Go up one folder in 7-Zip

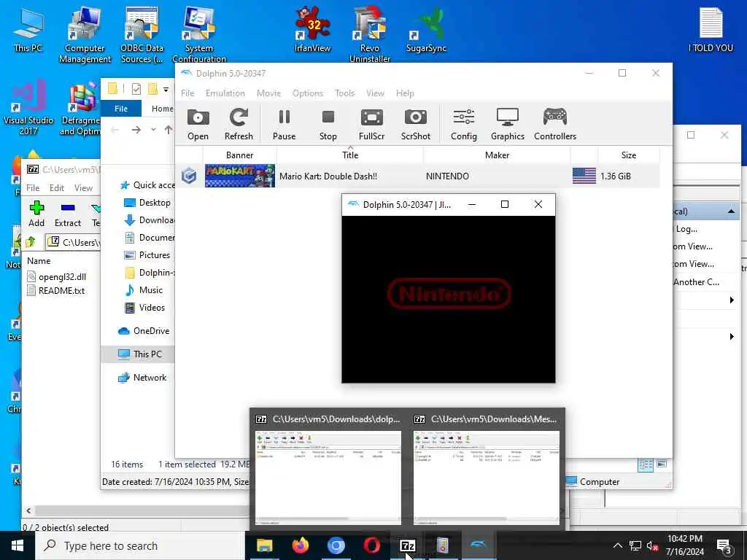pos(31,242)
